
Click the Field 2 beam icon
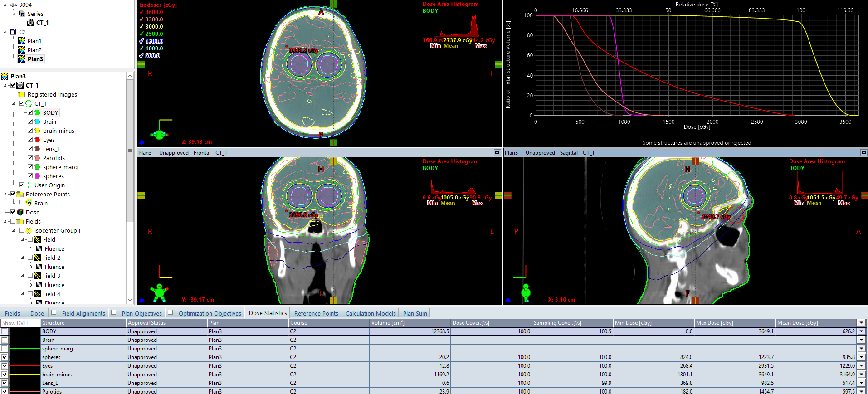coord(38,258)
